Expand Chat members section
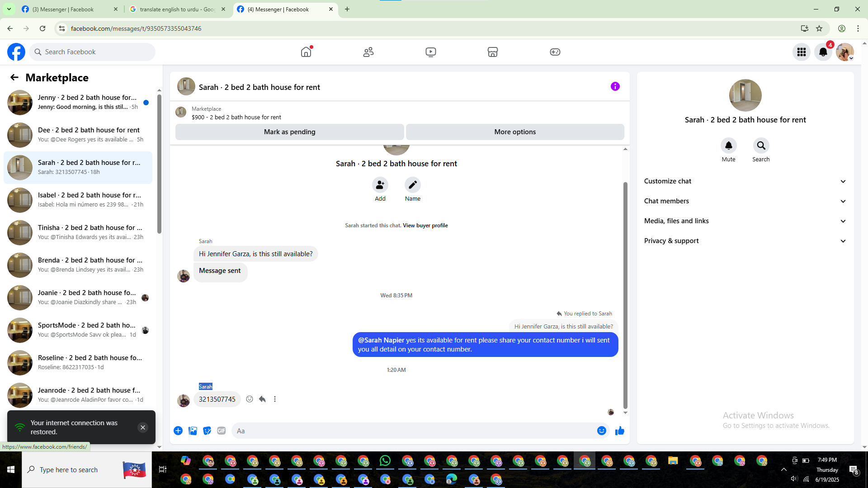The image size is (868, 488). pos(745,201)
